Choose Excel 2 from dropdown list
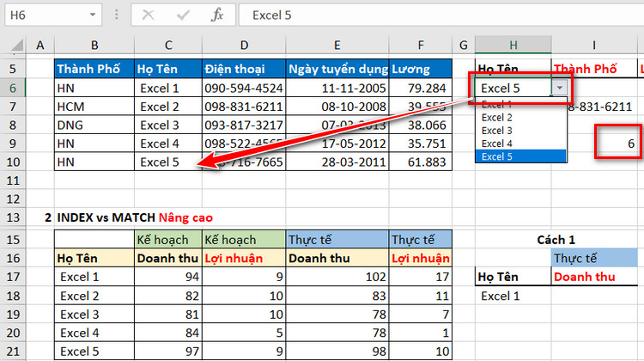Screen dimensions: 644x361 click(x=520, y=118)
